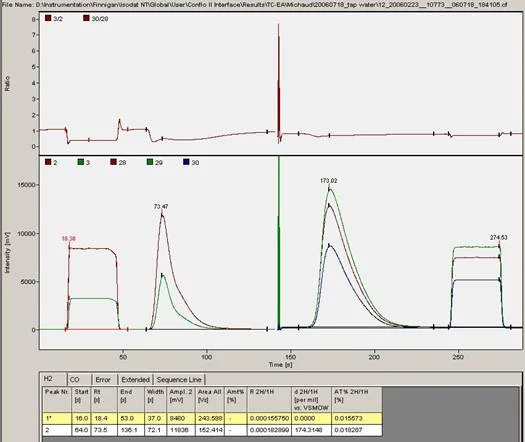Select peak row 2 in results table

(x=212, y=430)
